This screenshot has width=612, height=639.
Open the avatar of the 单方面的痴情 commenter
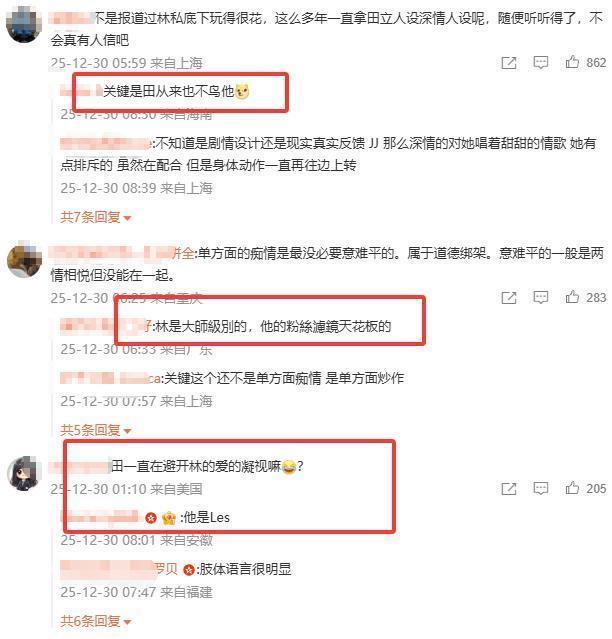24,260
